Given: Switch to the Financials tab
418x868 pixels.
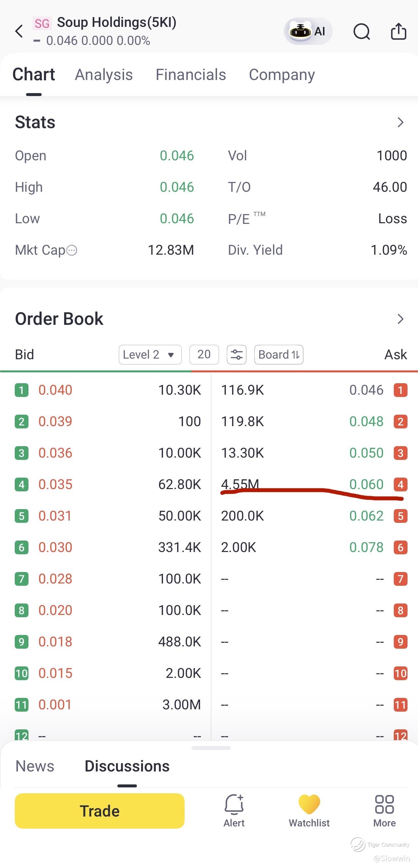Looking at the screenshot, I should click(x=191, y=75).
